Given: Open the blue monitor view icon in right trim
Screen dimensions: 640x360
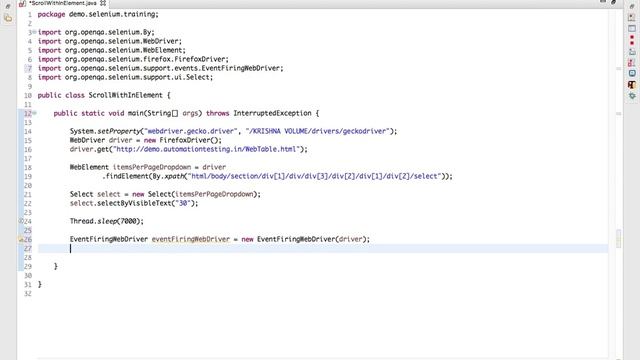Looking at the screenshot, I should coord(632,73).
